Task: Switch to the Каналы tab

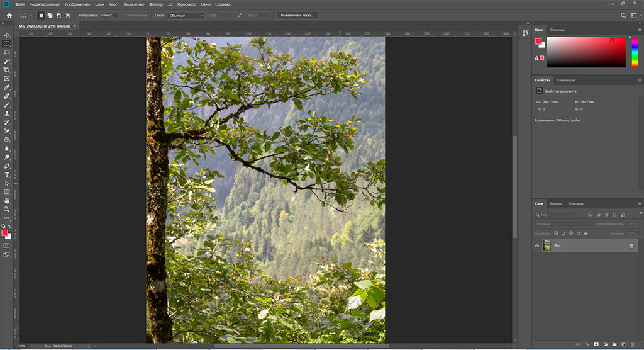Action: pyautogui.click(x=556, y=203)
